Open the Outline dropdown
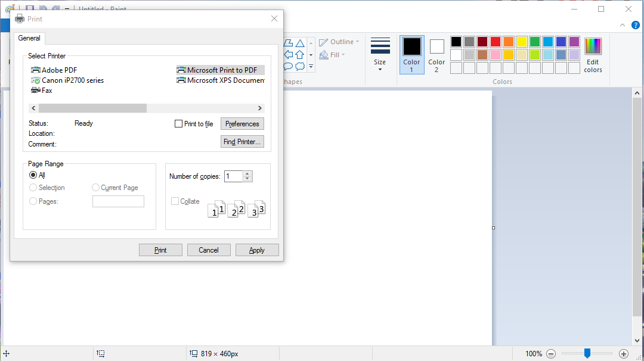Screen dimensions: 644x361 point(339,42)
